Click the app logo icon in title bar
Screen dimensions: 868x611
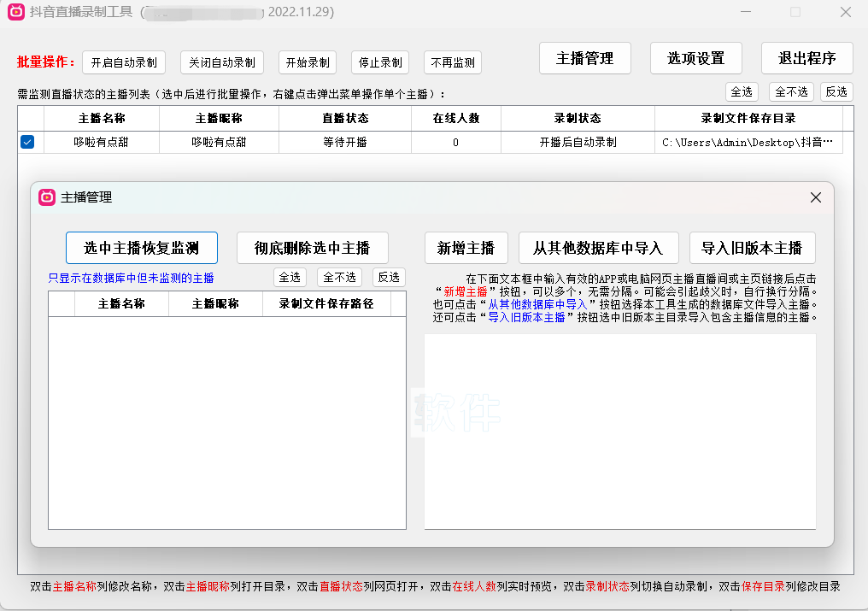(15, 12)
